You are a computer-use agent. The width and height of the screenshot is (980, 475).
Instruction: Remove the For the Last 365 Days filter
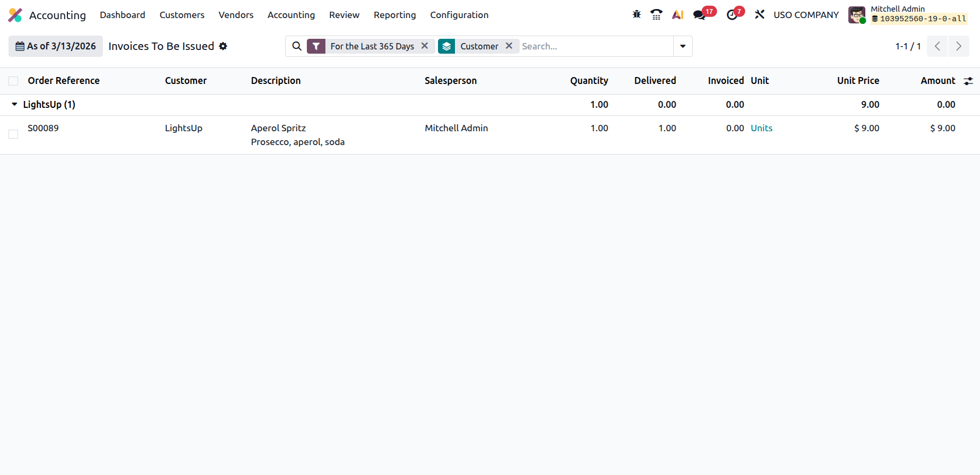(425, 46)
